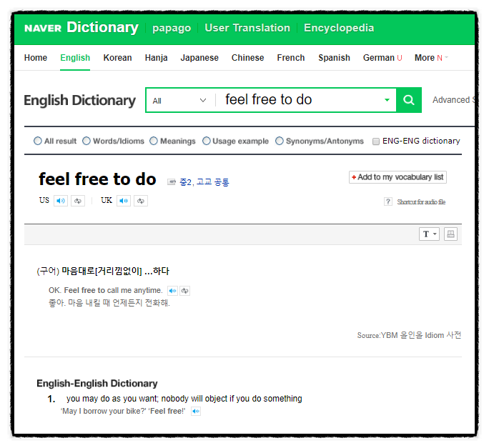This screenshot has width=489, height=448.
Task: Open User Translation link
Action: tap(247, 28)
